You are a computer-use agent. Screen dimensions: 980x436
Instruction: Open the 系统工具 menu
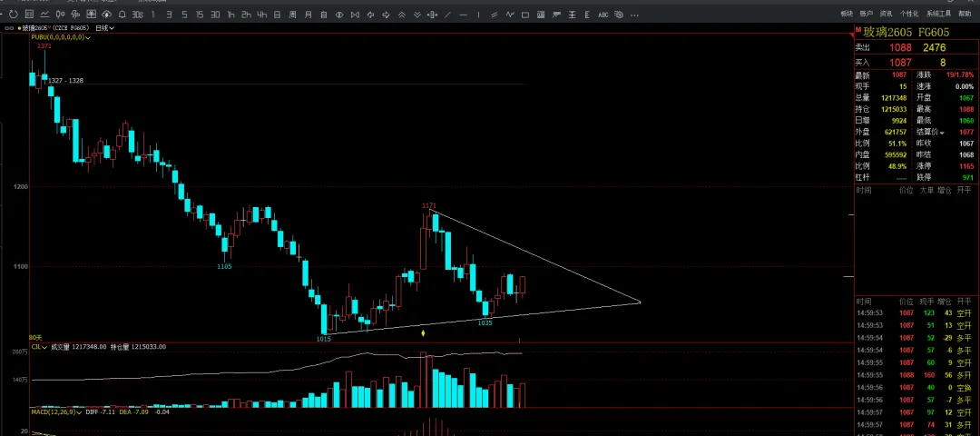click(x=939, y=13)
